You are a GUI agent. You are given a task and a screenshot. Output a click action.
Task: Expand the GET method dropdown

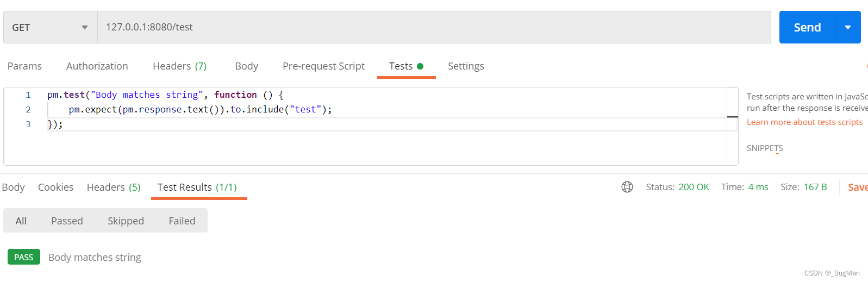(50, 27)
